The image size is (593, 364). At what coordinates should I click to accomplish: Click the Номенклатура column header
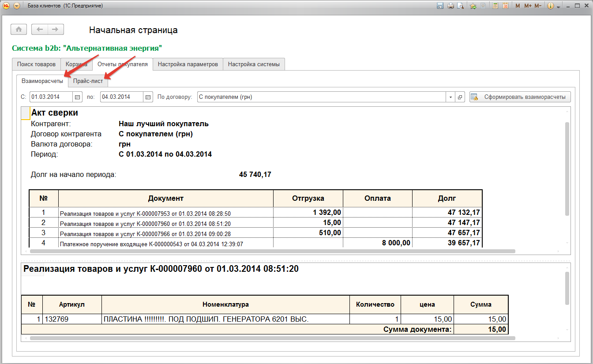225,304
